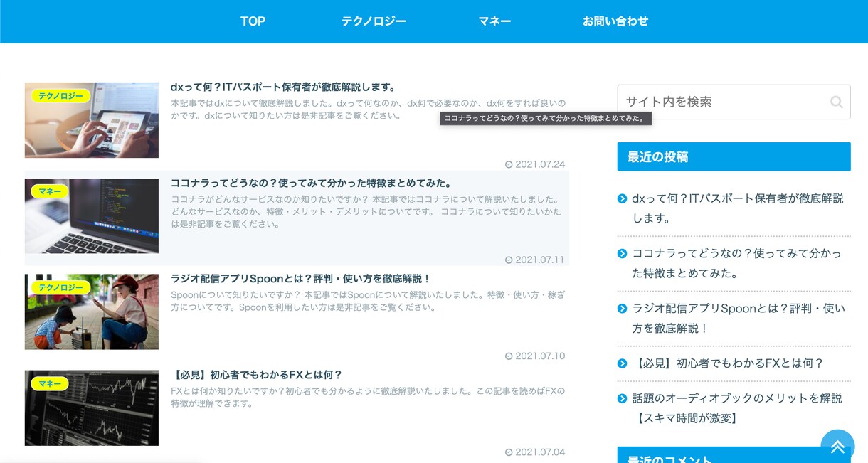This screenshot has height=463, width=868.
Task: Click the sidebar link 話題のオーディオブックのメリットを解説
Action: 737,408
